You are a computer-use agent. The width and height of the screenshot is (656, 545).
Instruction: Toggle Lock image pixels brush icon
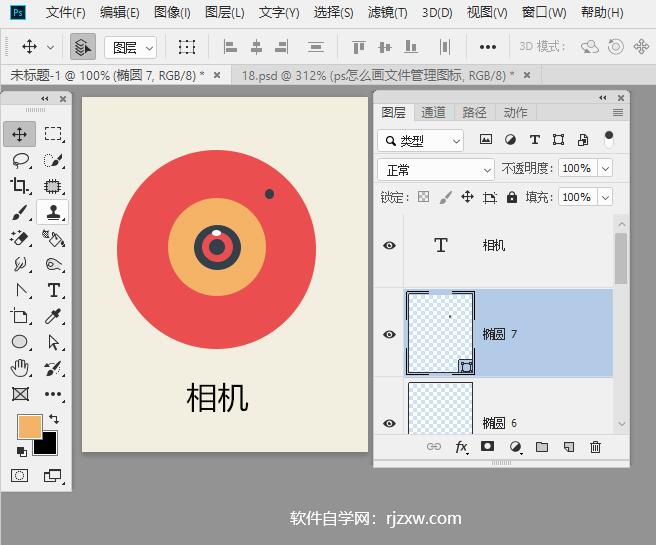446,197
